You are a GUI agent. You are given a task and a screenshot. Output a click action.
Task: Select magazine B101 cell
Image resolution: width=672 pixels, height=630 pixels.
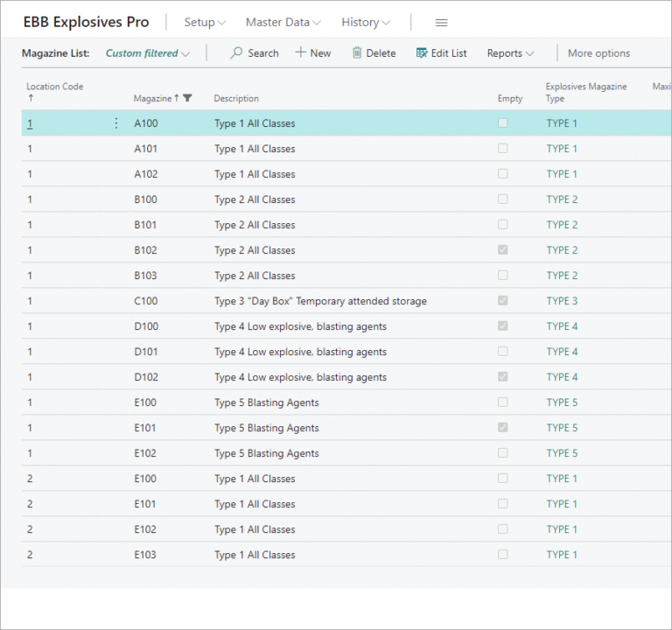(145, 225)
